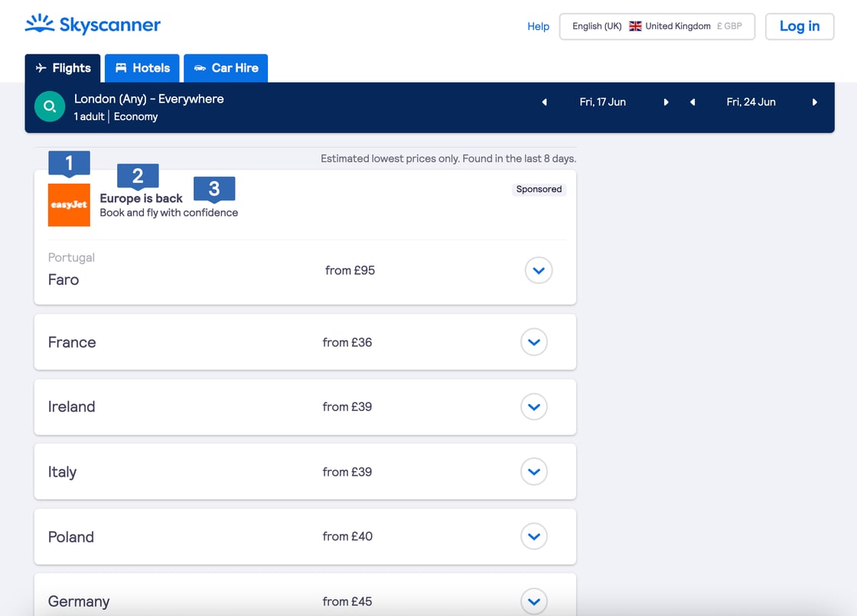Click the from £45 Germany price
This screenshot has width=857, height=616.
(x=347, y=601)
